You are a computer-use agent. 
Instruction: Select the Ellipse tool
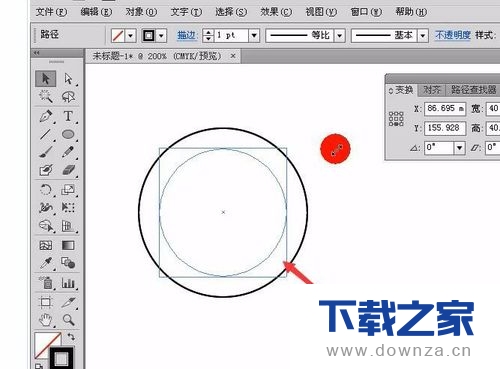68,134
